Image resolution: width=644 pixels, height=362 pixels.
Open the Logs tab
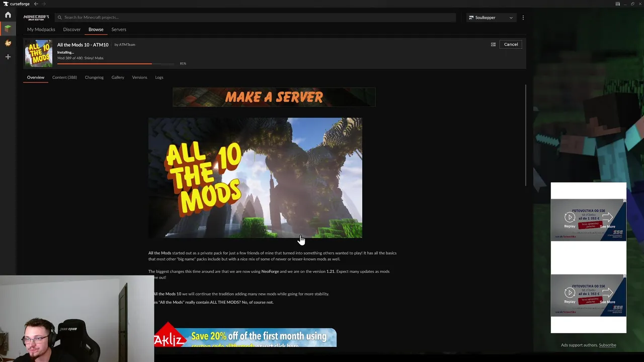(x=159, y=77)
